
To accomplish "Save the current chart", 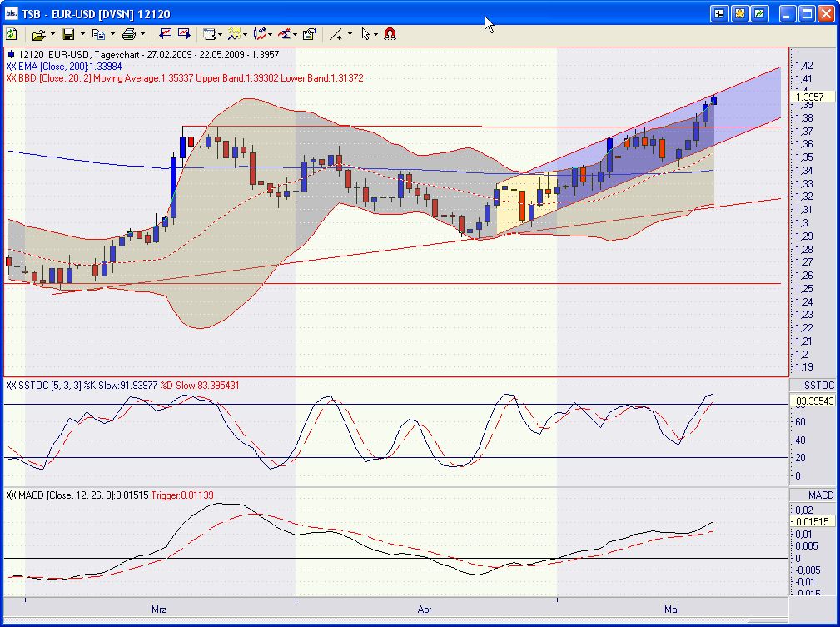I will 68,33.
